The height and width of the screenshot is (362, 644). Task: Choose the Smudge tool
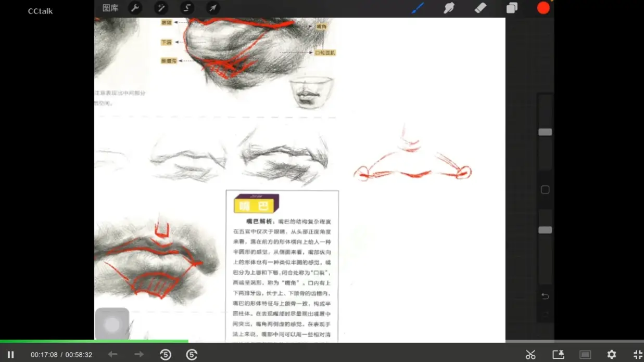point(449,8)
